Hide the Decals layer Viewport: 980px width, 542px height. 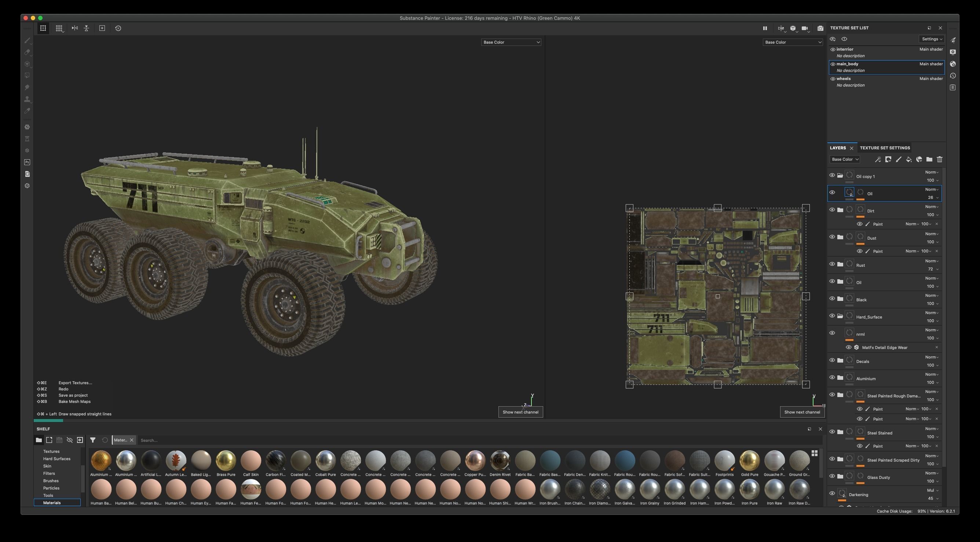tap(832, 360)
